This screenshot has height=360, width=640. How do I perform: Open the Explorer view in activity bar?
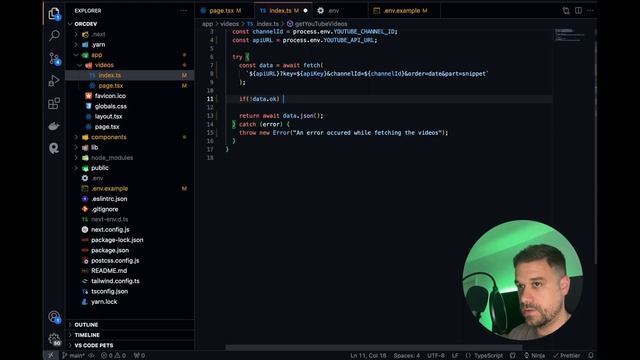click(x=54, y=14)
